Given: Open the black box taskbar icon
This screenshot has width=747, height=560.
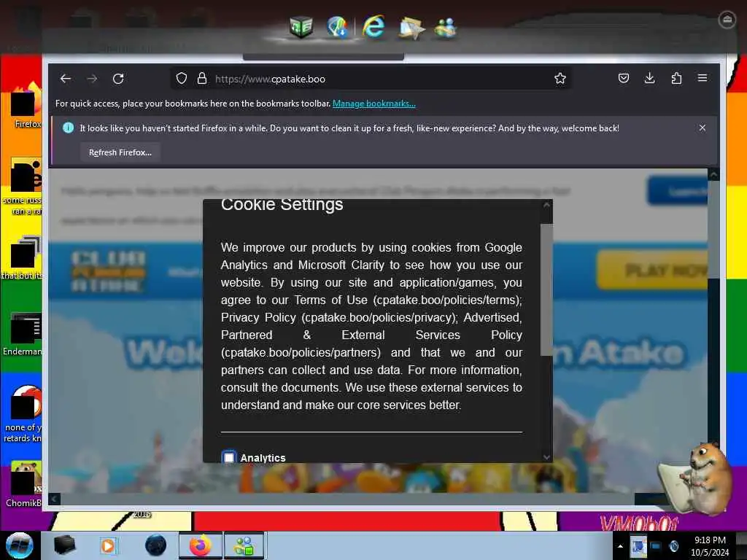Looking at the screenshot, I should (64, 545).
